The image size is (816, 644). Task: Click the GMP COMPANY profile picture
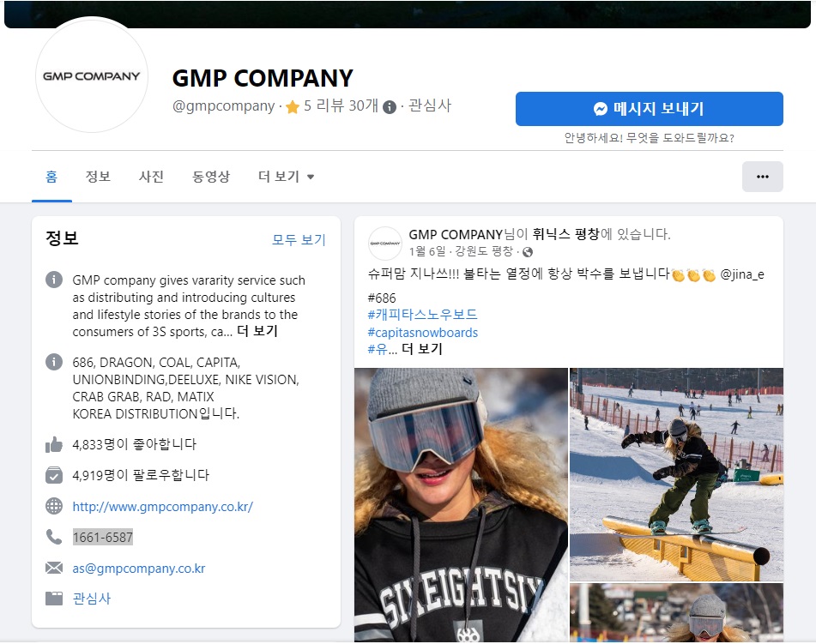91,76
